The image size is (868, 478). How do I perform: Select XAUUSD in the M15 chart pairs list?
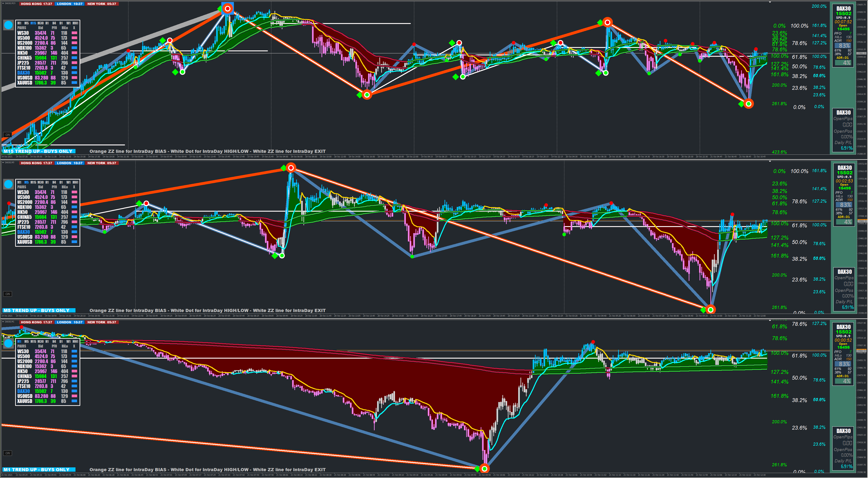[x=25, y=83]
